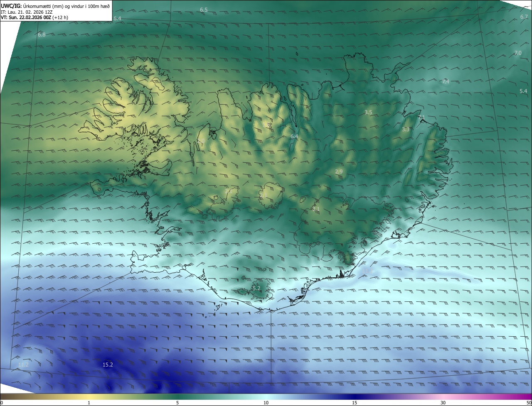Select the 30 tick on the color scale
This screenshot has height=406, width=532.
click(443, 403)
